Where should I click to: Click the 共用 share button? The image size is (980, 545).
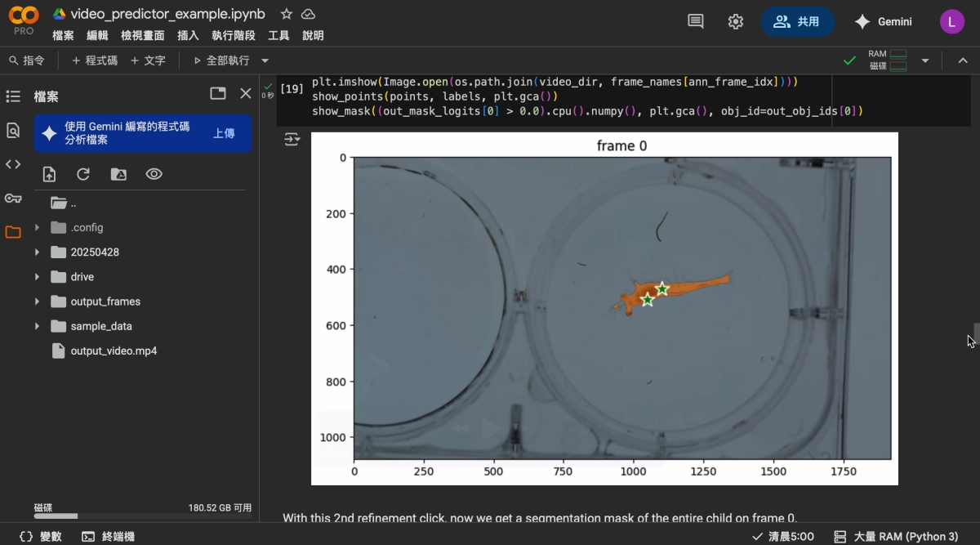pyautogui.click(x=797, y=22)
